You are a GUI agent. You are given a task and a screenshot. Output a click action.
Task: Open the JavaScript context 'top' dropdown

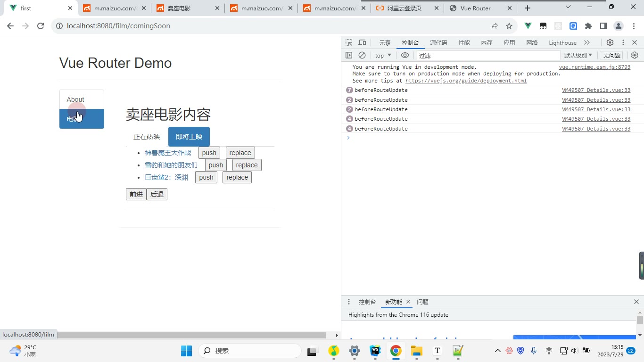coord(383,55)
